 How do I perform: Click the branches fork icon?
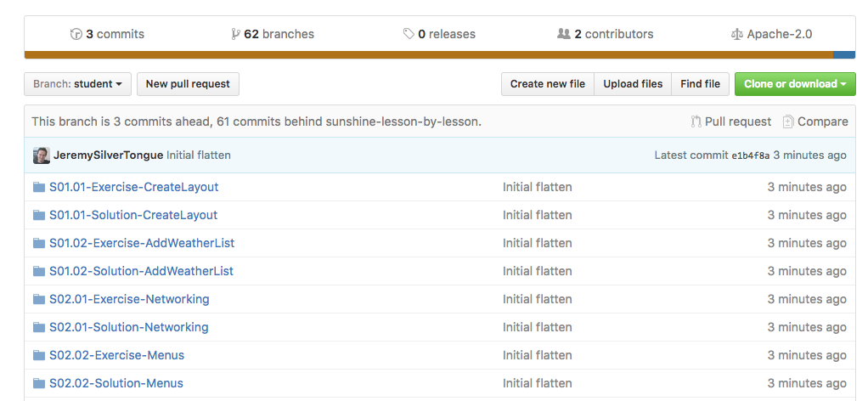point(235,35)
